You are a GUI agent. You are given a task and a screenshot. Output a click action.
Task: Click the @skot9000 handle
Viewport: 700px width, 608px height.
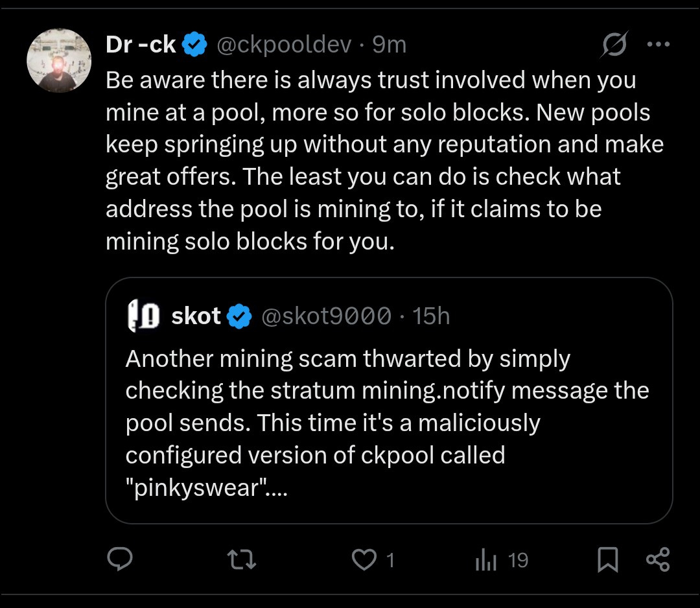(x=326, y=316)
